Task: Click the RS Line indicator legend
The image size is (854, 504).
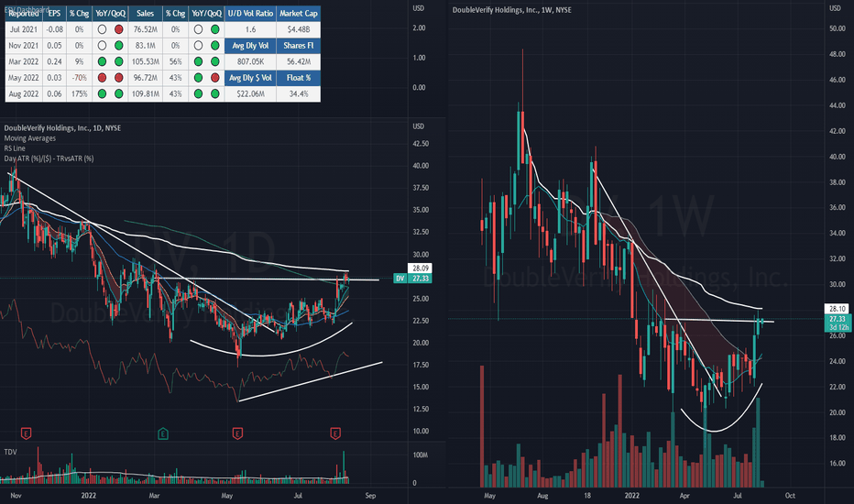Action: [x=15, y=148]
